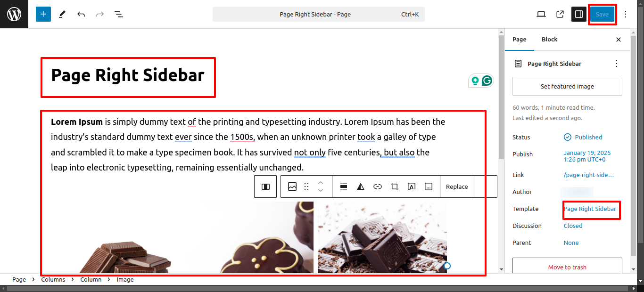644x292 pixels.
Task: Apply duotone filter to image
Action: tap(361, 187)
